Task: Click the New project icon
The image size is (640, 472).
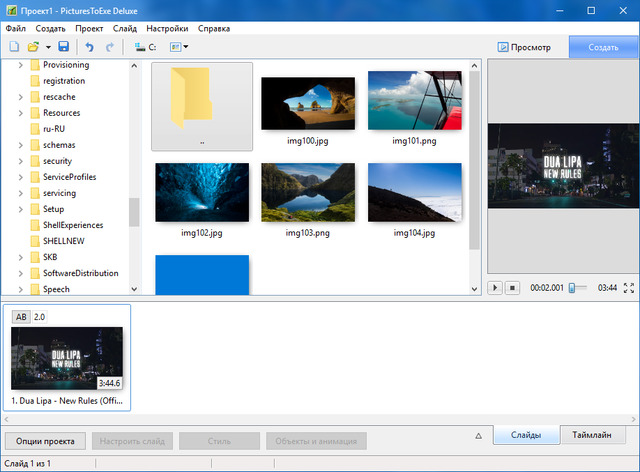Action: pyautogui.click(x=13, y=47)
